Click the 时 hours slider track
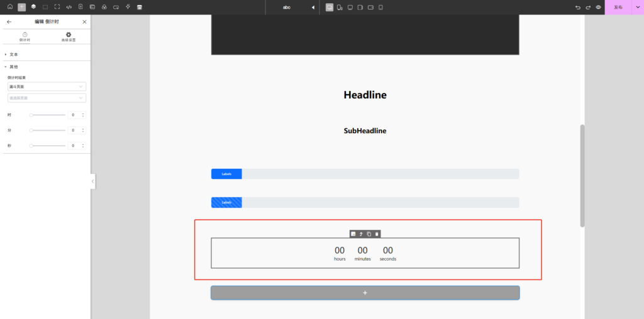Screen dimensions: 644x319 coord(48,115)
